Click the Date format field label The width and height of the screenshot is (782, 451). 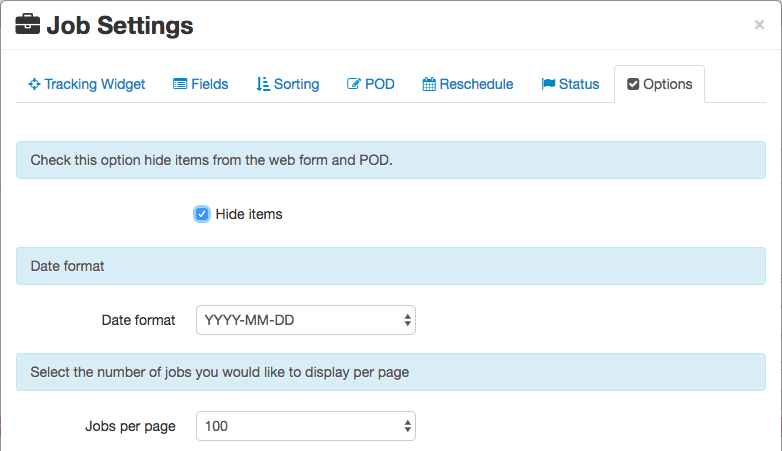[x=138, y=320]
